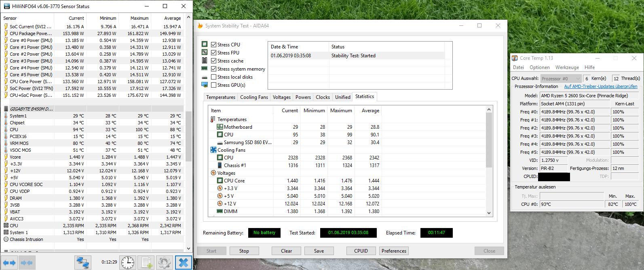This screenshot has height=270, width=644.
Task: Uncheck the Stress FPU checkbox
Action: point(213,52)
